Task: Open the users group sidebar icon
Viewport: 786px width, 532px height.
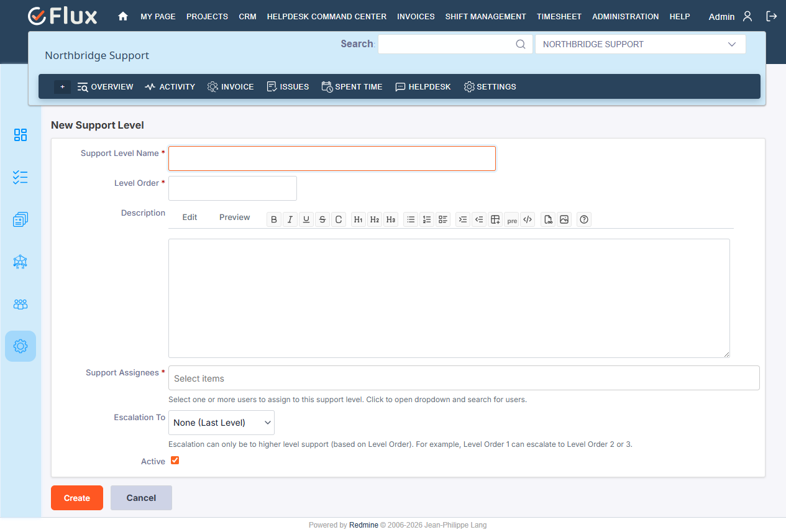Action: coord(21,304)
